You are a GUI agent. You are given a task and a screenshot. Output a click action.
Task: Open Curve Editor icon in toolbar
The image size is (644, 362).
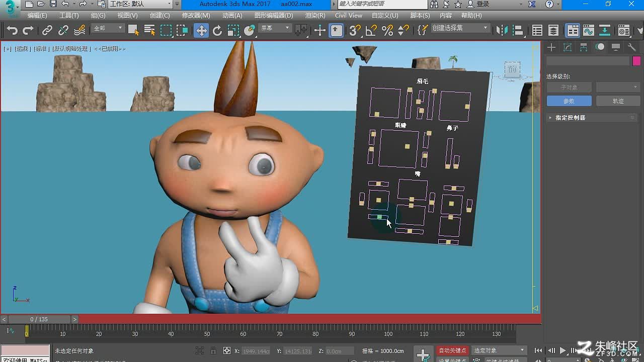(589, 31)
